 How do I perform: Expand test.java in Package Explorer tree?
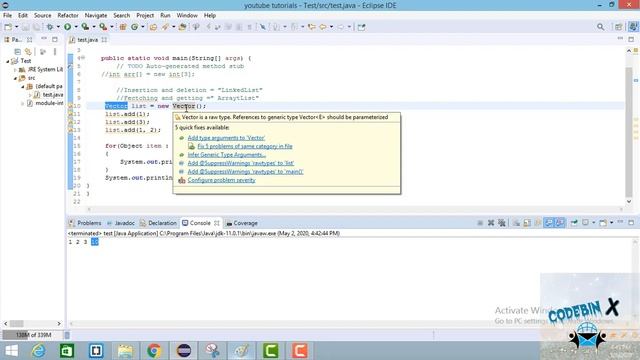30,95
